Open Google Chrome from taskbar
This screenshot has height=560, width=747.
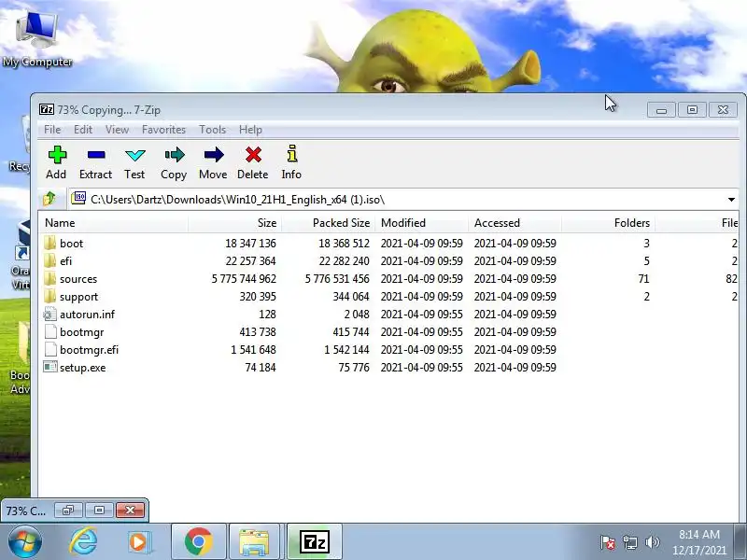(x=199, y=541)
